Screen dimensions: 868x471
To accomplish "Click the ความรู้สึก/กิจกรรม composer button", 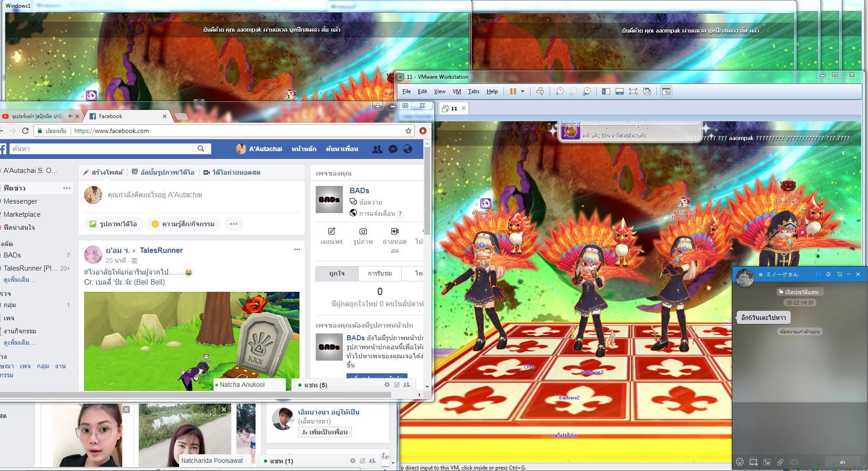I will [183, 224].
